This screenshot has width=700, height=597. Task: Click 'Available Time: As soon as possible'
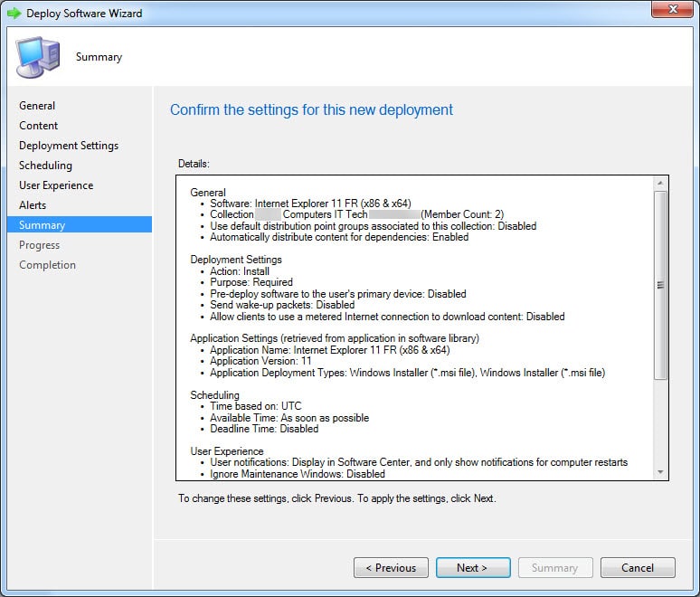289,418
